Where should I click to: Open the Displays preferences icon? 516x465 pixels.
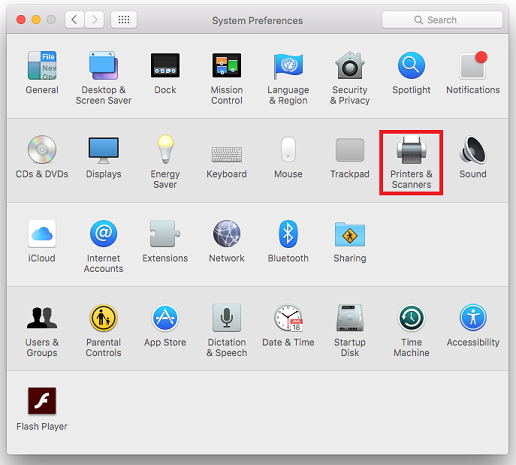(103, 150)
